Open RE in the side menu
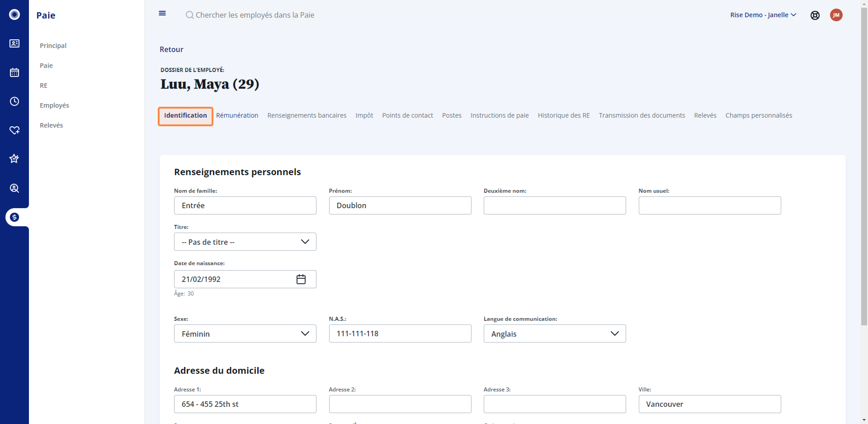 click(43, 85)
